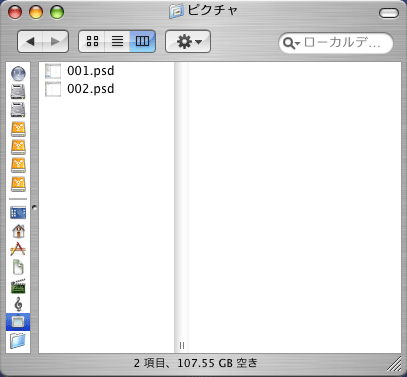
Task: Click the column width handle at column bottom
Action: pyautogui.click(x=182, y=345)
